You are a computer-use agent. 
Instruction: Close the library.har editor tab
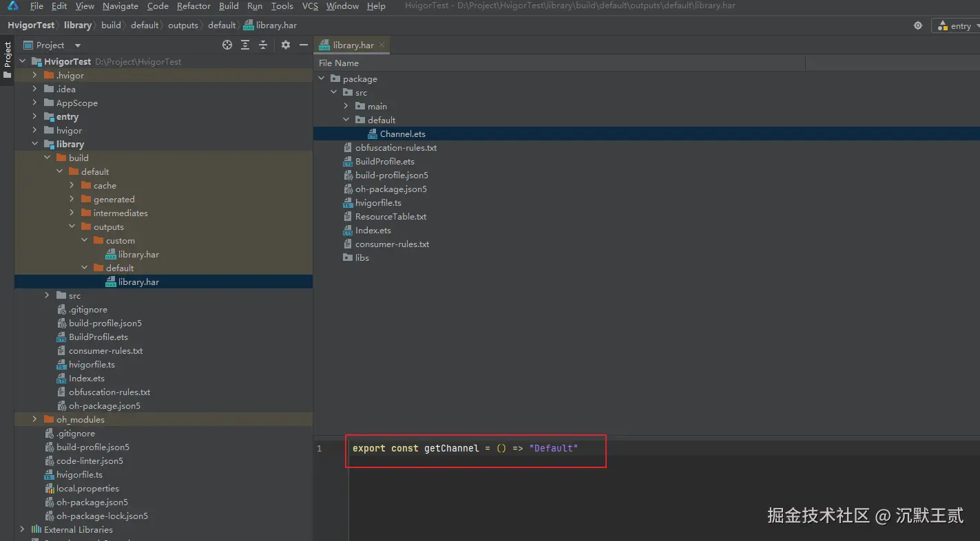point(382,45)
